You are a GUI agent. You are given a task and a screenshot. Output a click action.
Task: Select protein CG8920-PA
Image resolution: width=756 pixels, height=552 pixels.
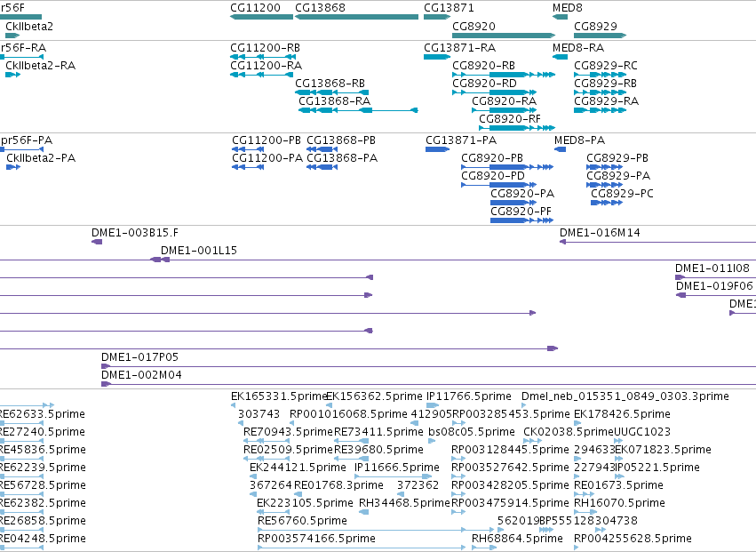[x=513, y=203]
